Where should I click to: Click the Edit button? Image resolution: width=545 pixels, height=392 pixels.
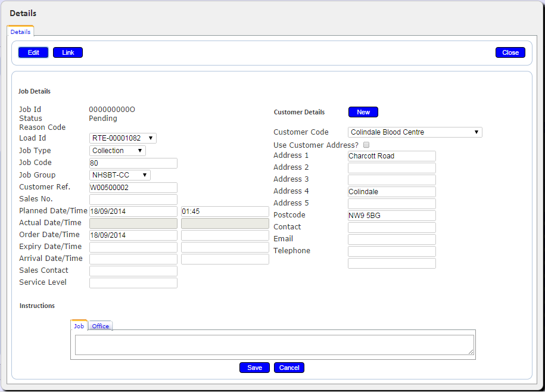pos(33,52)
